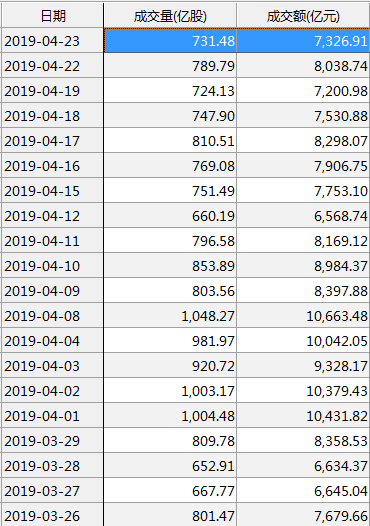Screen dimensions: 370x526
Task: Select the date cell 2019-04-08
Action: (x=52, y=316)
